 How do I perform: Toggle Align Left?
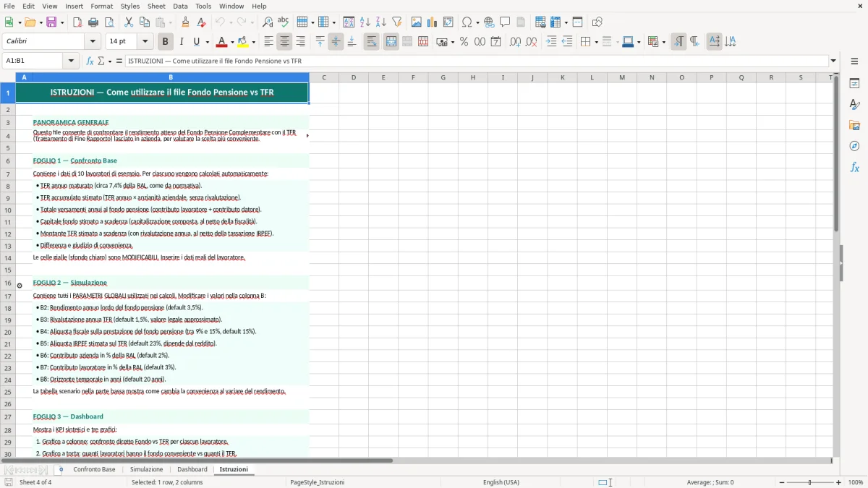coord(268,42)
